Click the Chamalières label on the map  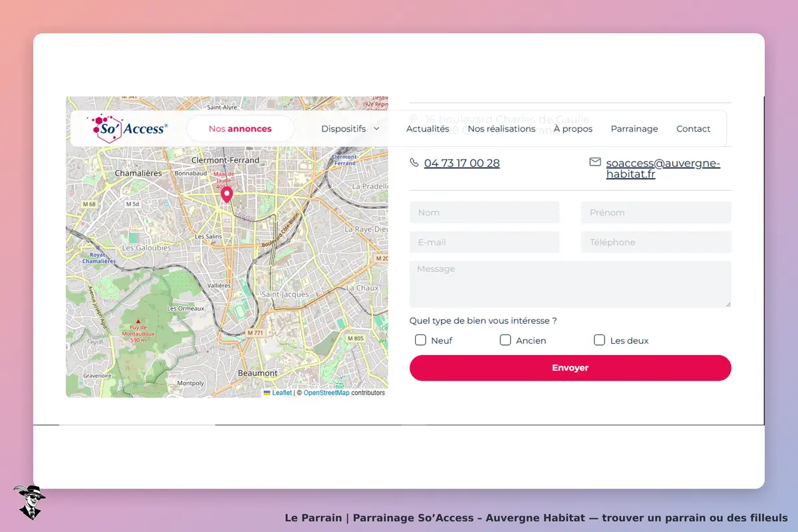pyautogui.click(x=138, y=173)
